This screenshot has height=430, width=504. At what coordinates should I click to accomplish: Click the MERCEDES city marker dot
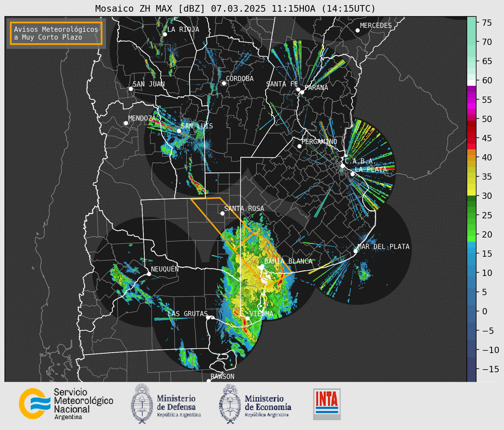coord(358,31)
